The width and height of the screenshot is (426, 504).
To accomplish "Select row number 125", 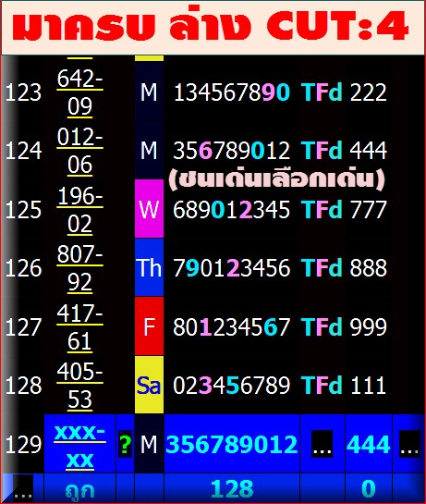I will coord(23,210).
